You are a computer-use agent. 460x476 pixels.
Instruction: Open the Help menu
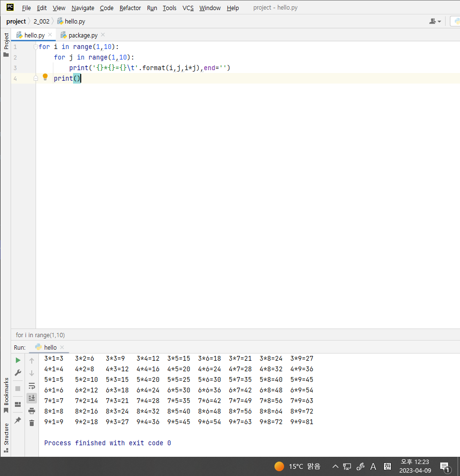click(x=233, y=8)
